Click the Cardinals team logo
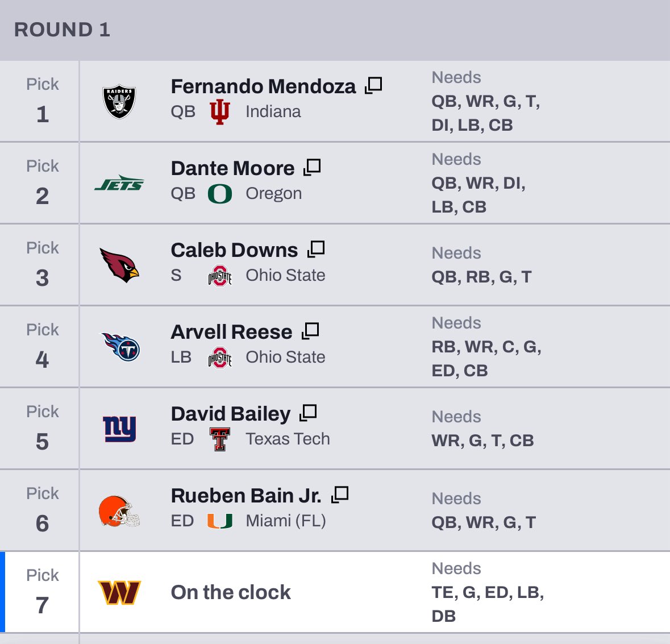670x644 pixels. pyautogui.click(x=119, y=265)
